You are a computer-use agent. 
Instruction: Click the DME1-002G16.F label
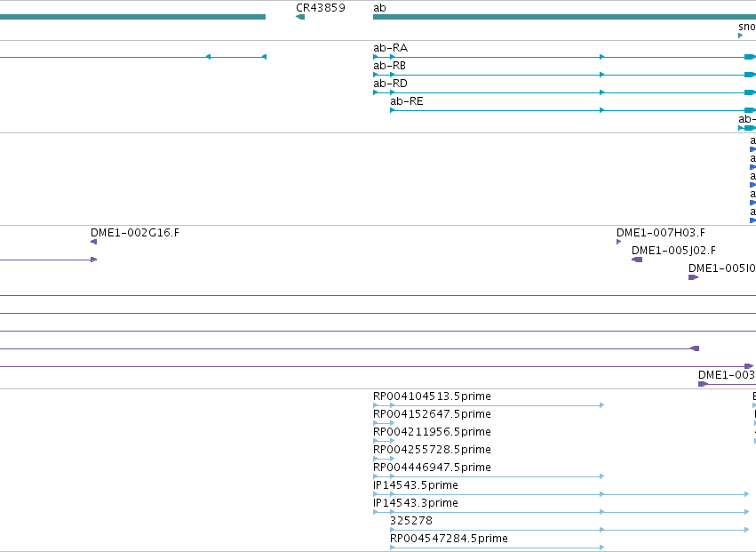pyautogui.click(x=135, y=233)
